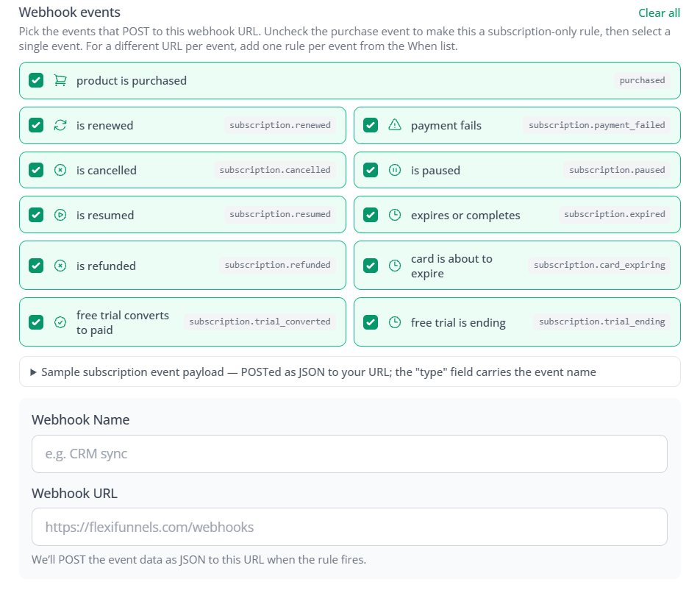Viewport: 700px width, 593px height.
Task: Click the subscription.trial_ending code tag
Action: coord(601,322)
